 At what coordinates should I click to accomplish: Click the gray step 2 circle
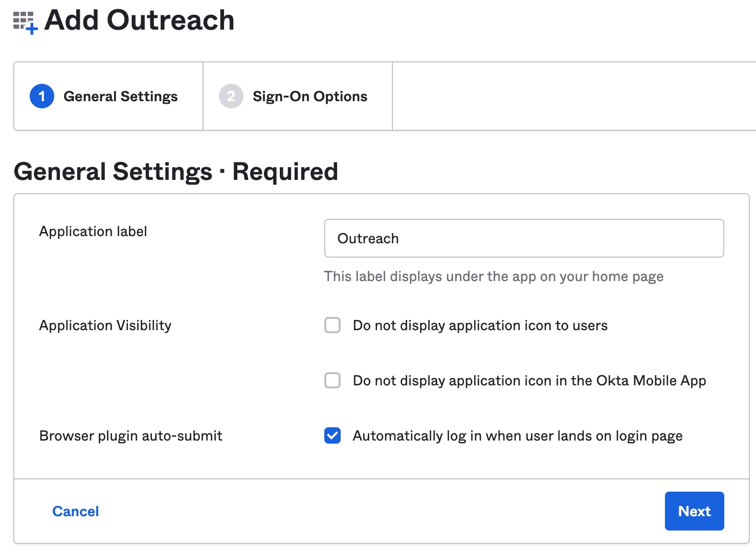coord(231,96)
